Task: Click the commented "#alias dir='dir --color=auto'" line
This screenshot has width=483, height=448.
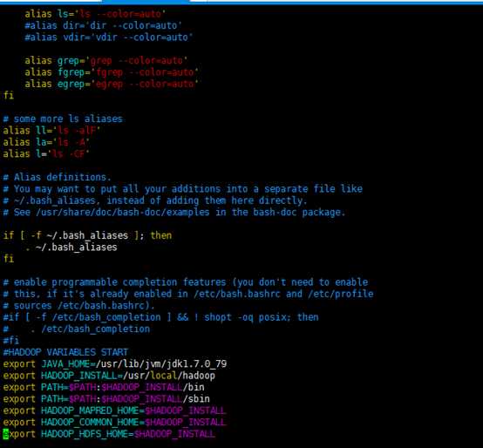Action: tap(103, 25)
